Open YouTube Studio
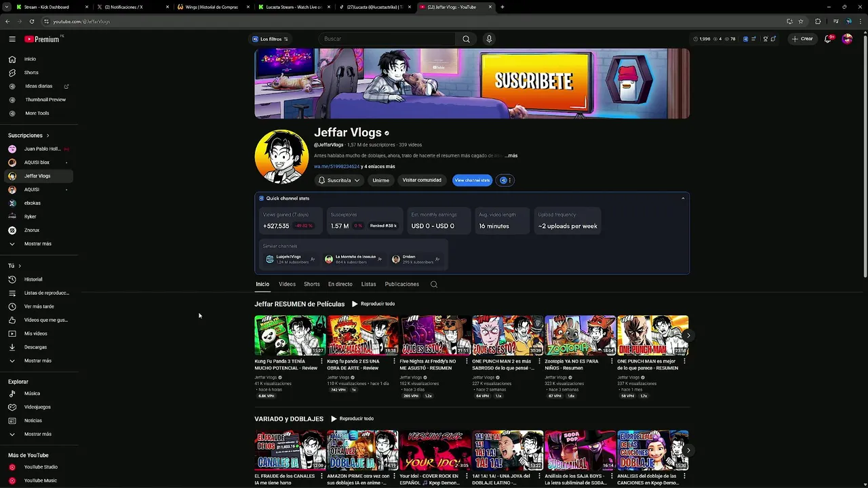 coord(39,467)
